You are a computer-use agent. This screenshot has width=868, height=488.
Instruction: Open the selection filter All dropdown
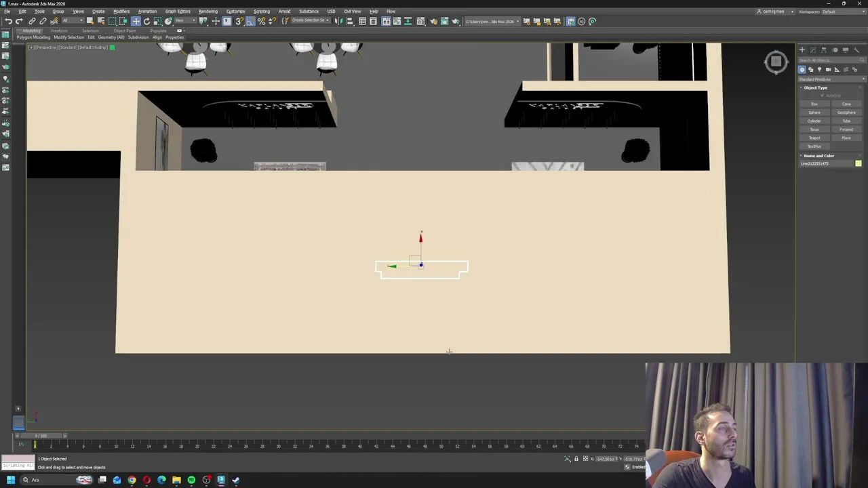(x=73, y=21)
